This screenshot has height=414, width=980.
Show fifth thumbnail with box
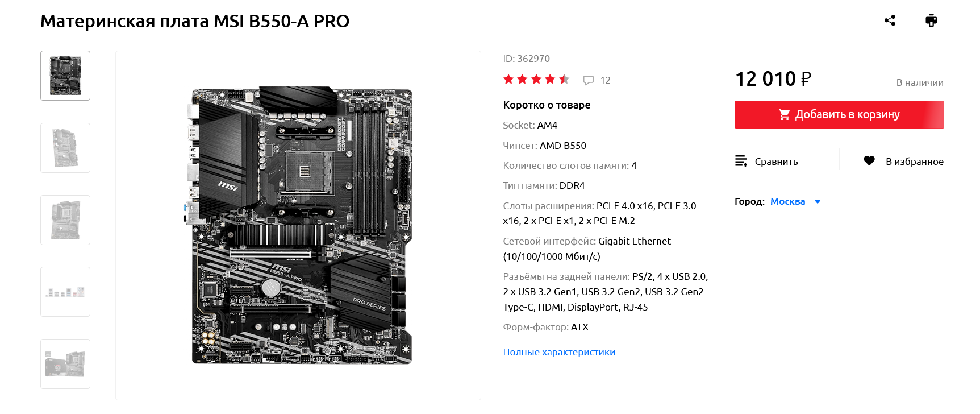tap(65, 364)
